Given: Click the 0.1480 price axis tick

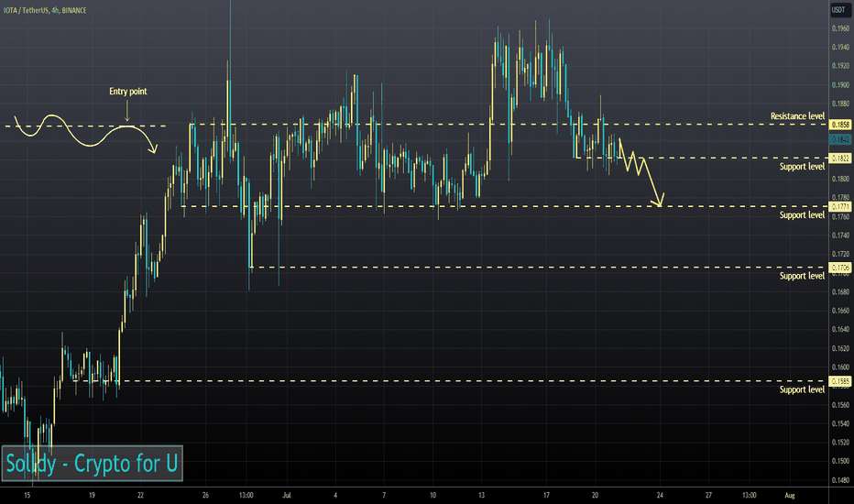Looking at the screenshot, I should point(840,480).
